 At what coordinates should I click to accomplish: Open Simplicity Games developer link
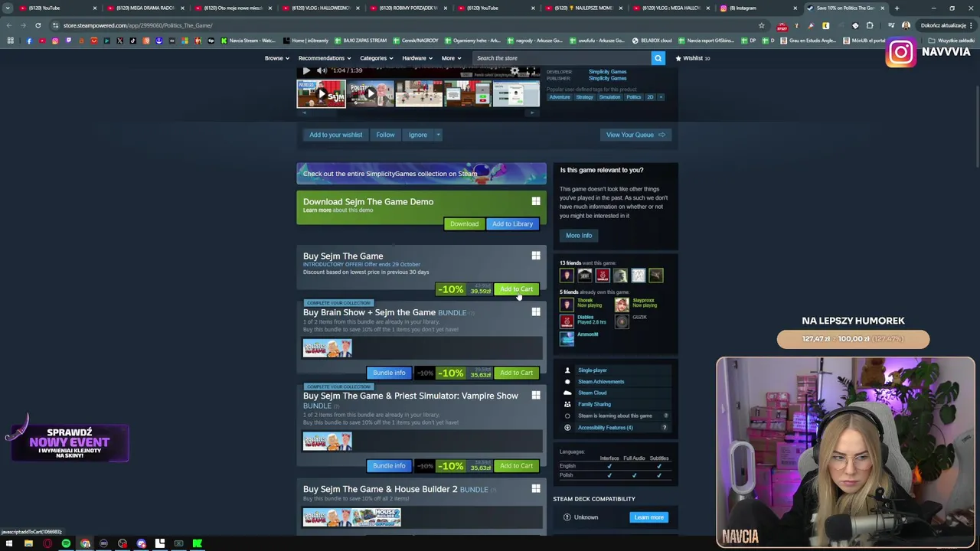coord(607,72)
